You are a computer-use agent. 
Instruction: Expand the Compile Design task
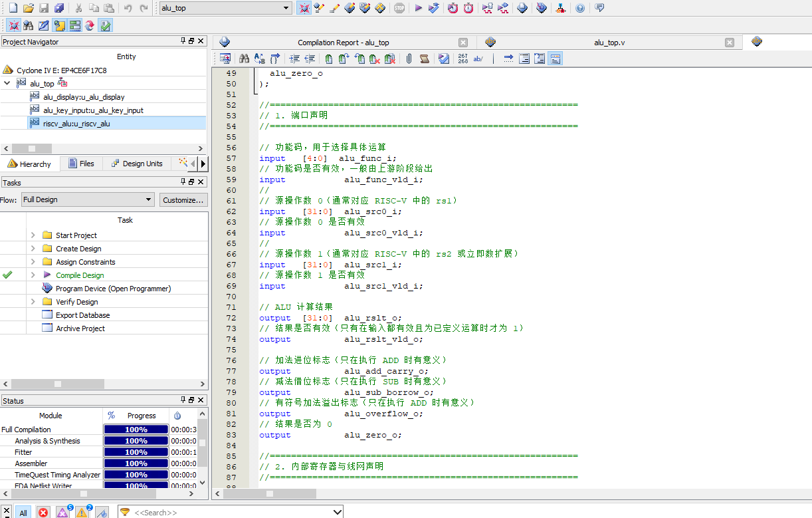coord(33,275)
